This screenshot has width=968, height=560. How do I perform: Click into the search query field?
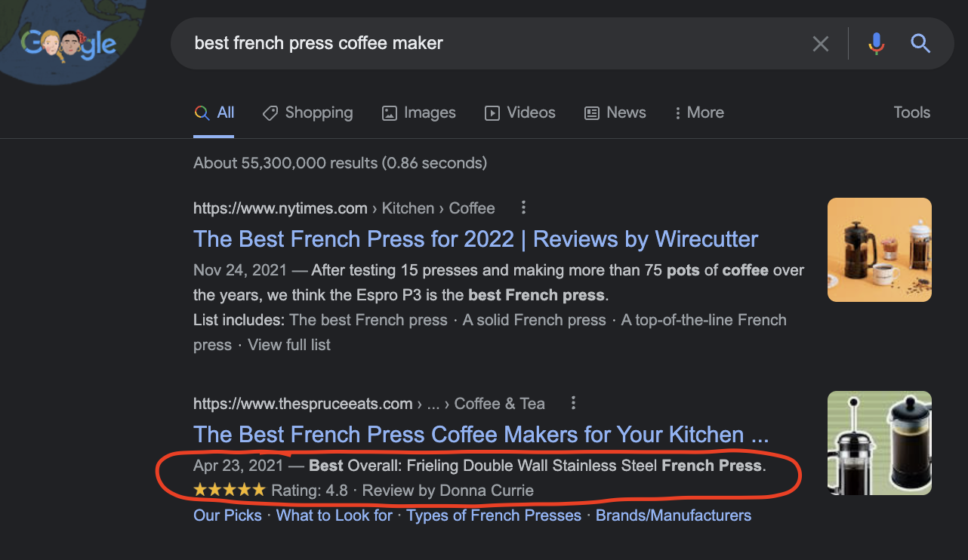coord(491,43)
